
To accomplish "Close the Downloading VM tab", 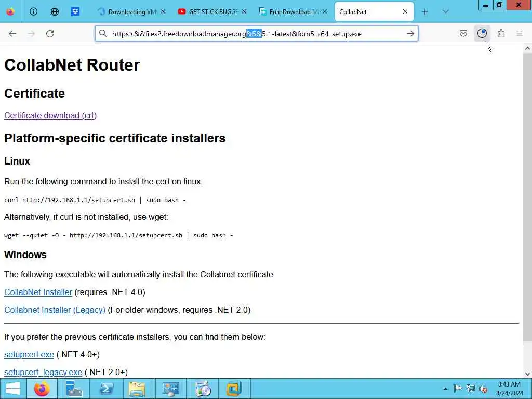I will [163, 11].
